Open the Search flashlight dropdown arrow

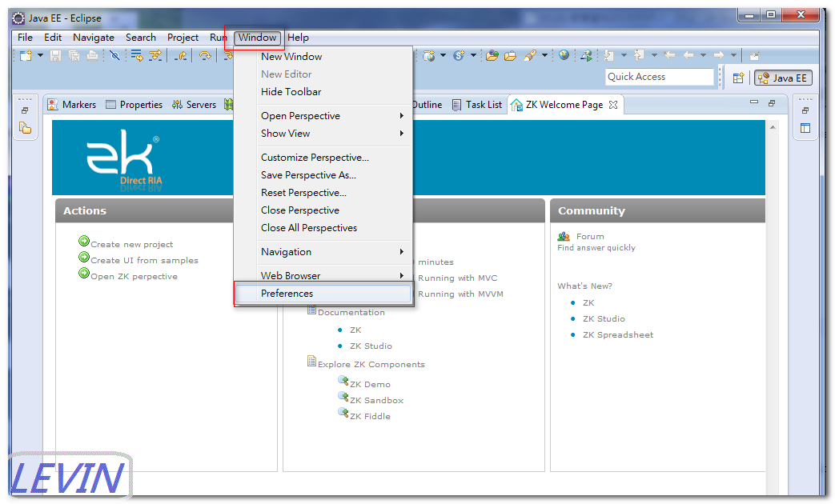pos(544,55)
